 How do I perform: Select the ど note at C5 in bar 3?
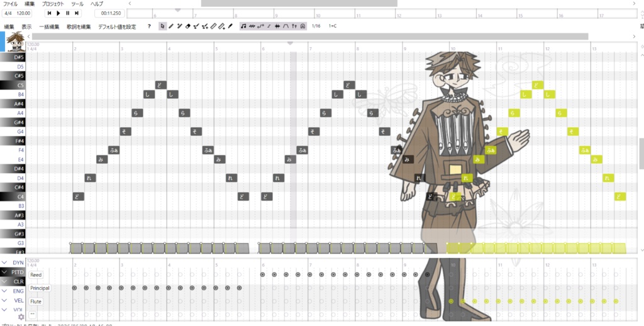[160, 85]
